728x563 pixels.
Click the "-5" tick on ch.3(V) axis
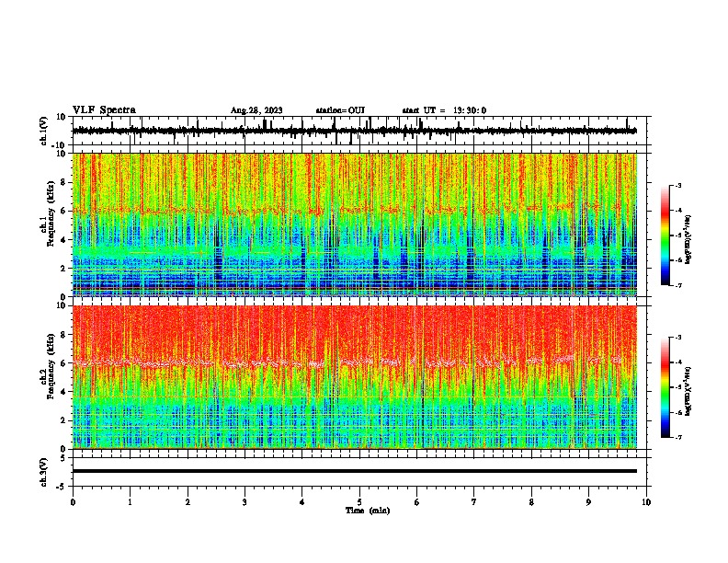[63, 487]
